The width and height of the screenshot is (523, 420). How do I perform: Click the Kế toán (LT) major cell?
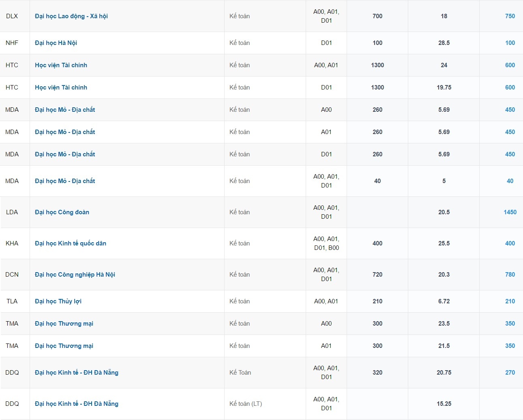246,404
